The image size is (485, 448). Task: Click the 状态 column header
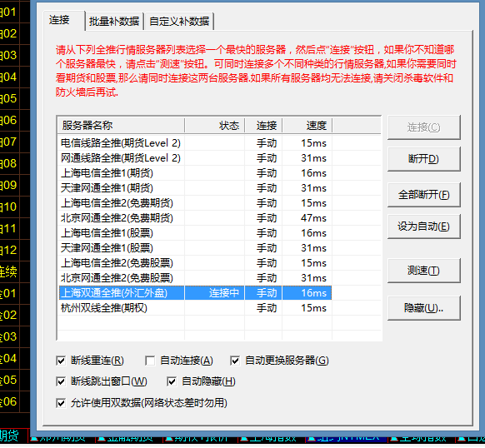[215, 125]
